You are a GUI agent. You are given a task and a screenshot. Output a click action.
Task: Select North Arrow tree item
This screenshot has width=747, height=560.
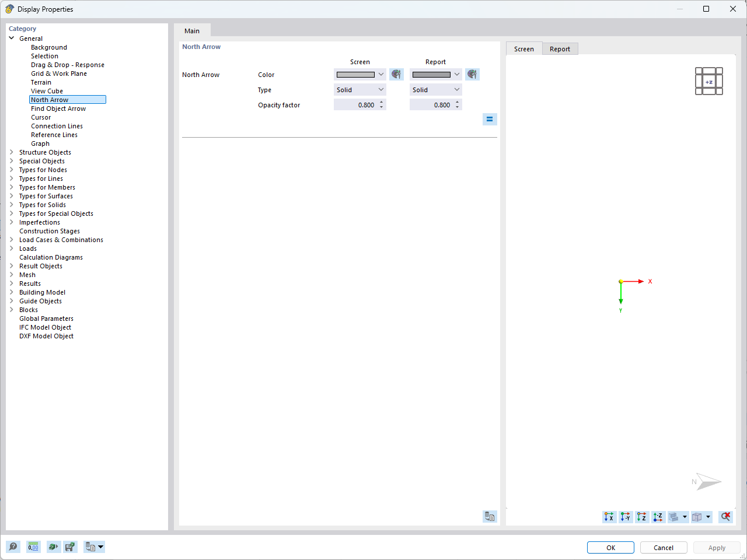68,100
